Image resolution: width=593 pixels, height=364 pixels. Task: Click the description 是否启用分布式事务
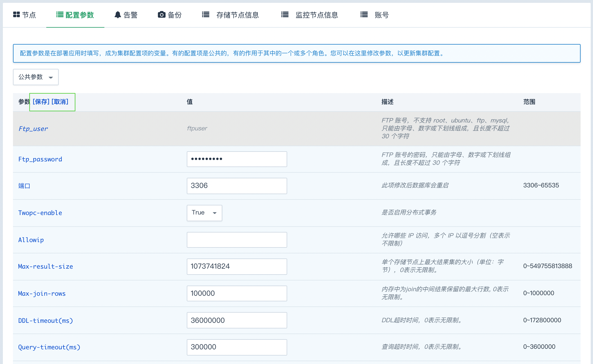pyautogui.click(x=409, y=212)
